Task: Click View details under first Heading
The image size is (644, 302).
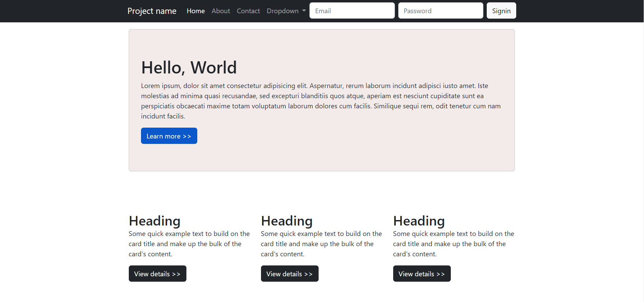Action: (157, 274)
